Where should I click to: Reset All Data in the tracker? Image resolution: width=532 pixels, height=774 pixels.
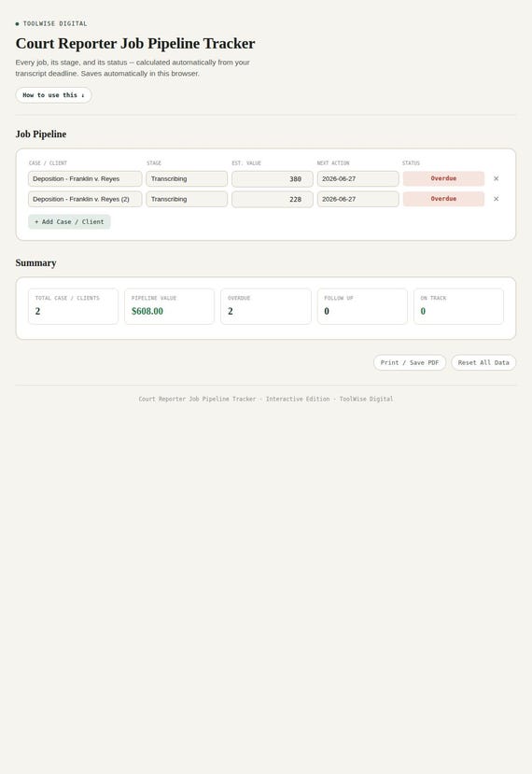(x=483, y=362)
